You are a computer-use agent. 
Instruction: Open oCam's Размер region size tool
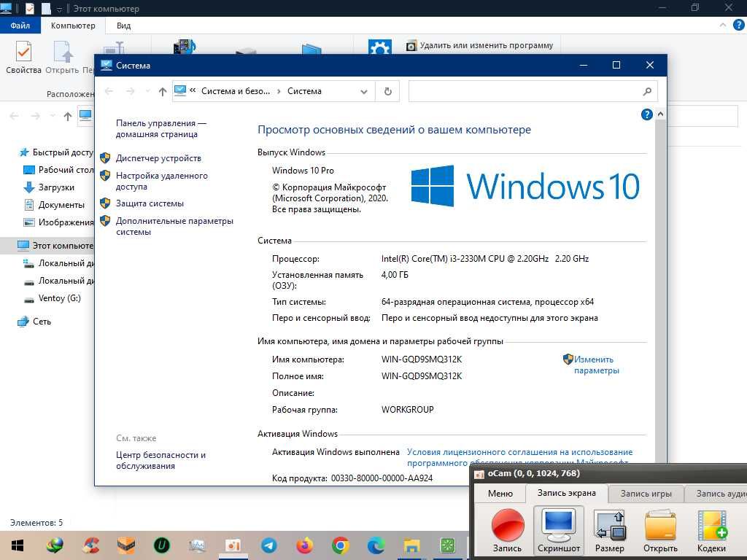(609, 529)
